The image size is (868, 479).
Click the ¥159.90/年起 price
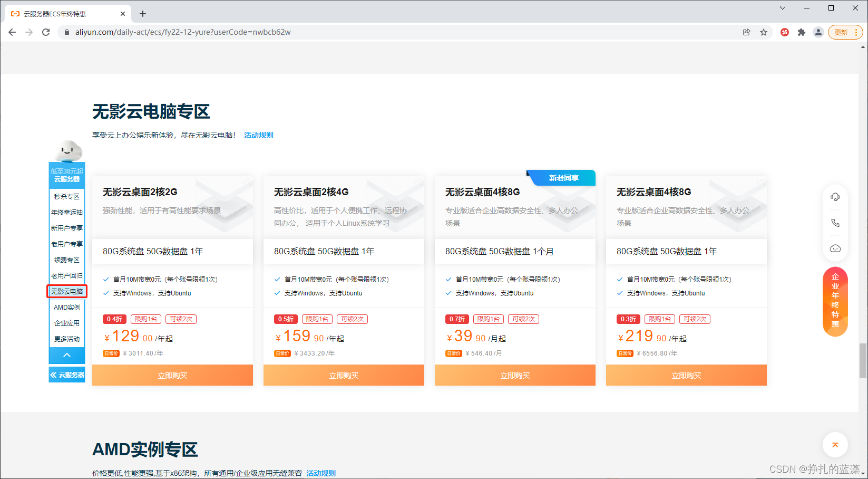[309, 337]
